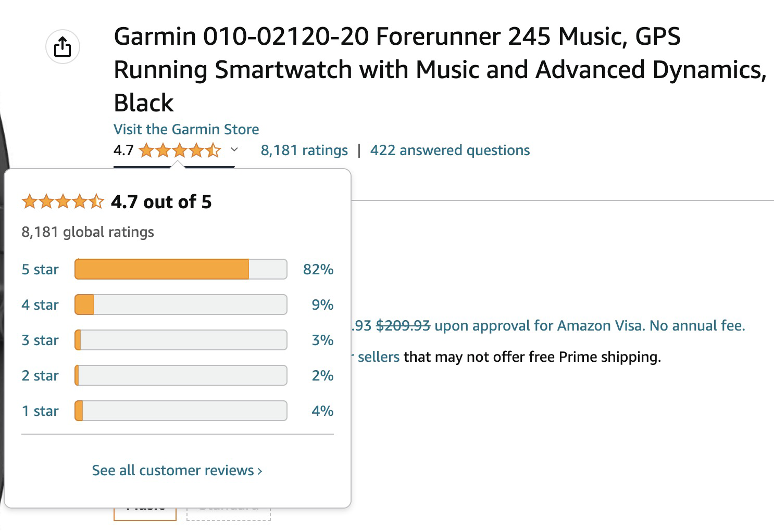Click the share icon button
774x532 pixels.
pyautogui.click(x=63, y=47)
